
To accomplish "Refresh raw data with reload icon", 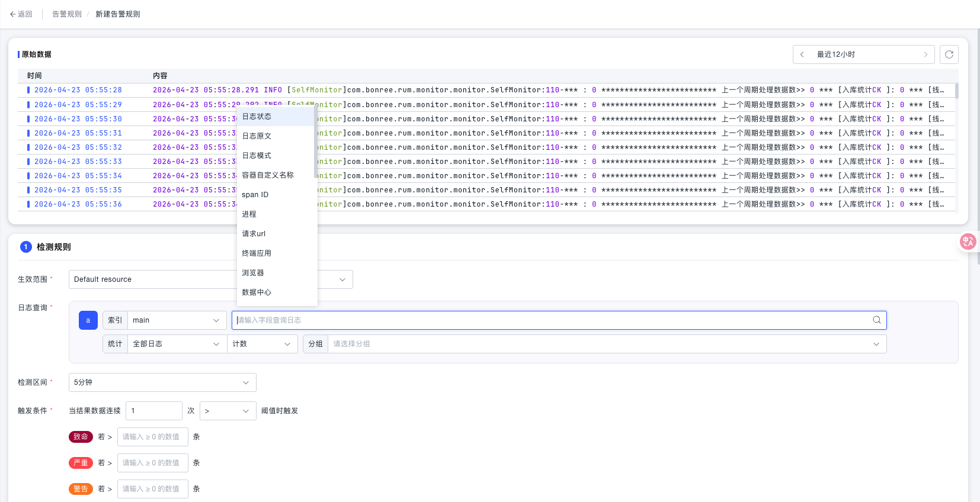I will (x=949, y=54).
